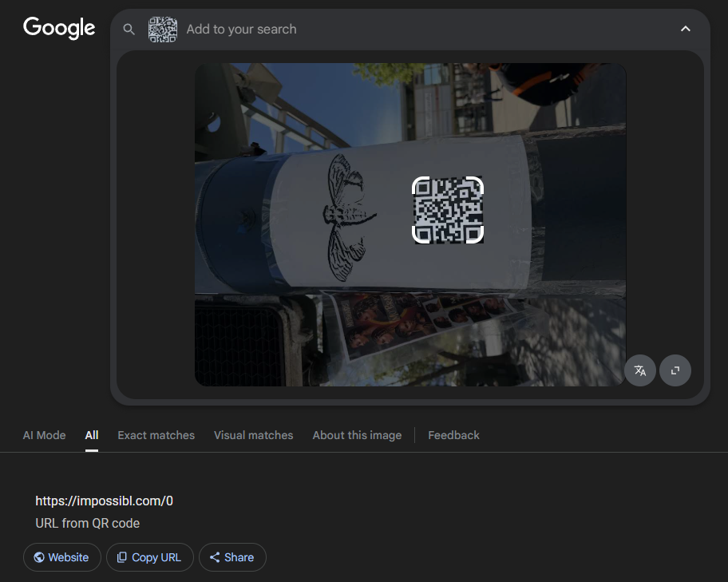Image resolution: width=728 pixels, height=582 pixels.
Task: Collapse the image panel with the chevron
Action: click(685, 29)
